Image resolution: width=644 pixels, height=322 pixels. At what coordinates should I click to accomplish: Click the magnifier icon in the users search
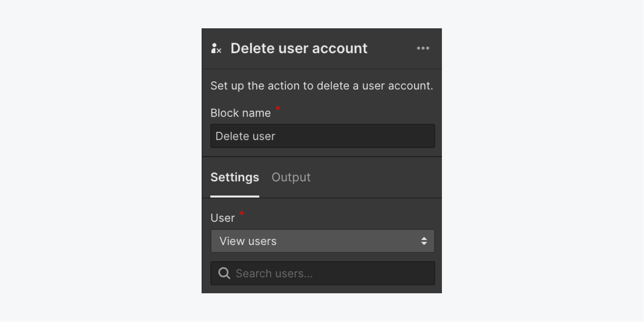[224, 273]
